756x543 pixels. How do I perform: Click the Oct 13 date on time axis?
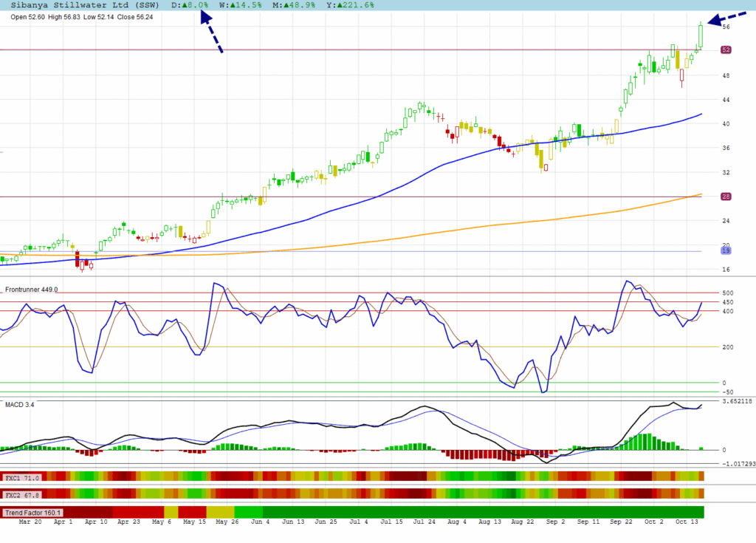[x=687, y=522]
